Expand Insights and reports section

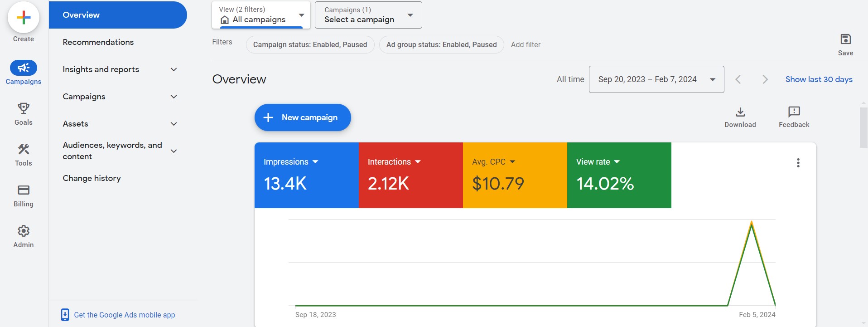[x=174, y=69]
